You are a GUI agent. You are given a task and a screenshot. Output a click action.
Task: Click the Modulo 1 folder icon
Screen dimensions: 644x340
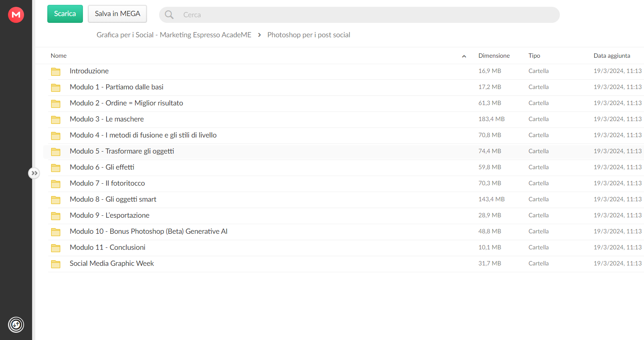tap(56, 88)
